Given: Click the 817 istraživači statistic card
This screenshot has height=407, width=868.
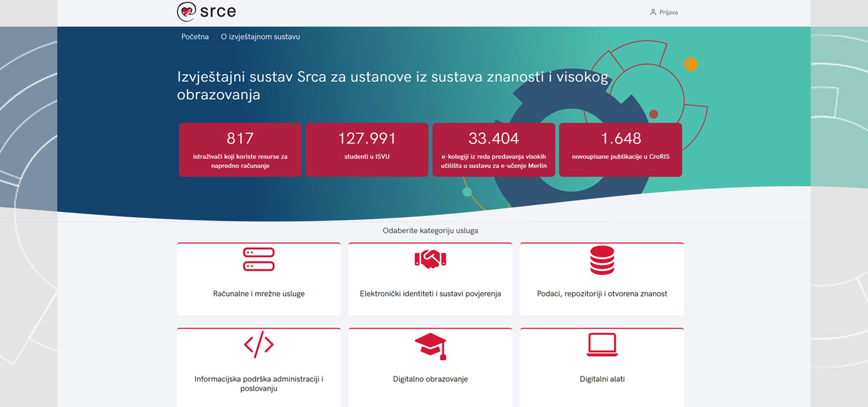Looking at the screenshot, I should 240,149.
